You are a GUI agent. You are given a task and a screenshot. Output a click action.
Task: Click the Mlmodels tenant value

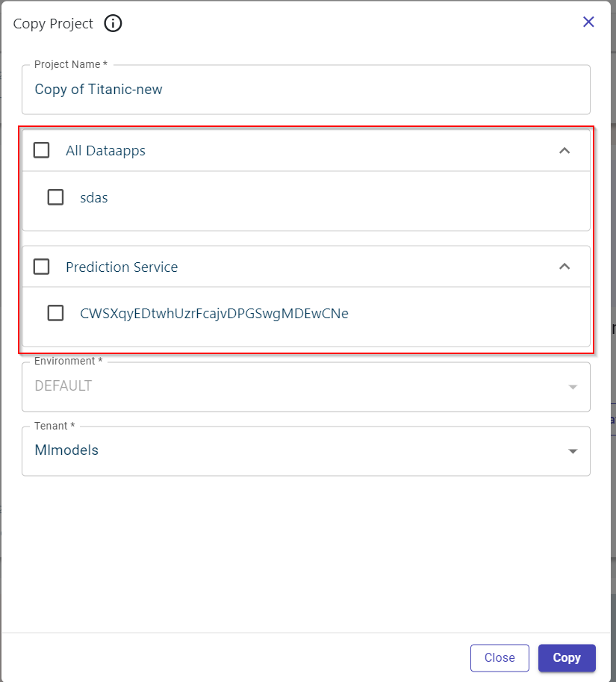tap(66, 450)
